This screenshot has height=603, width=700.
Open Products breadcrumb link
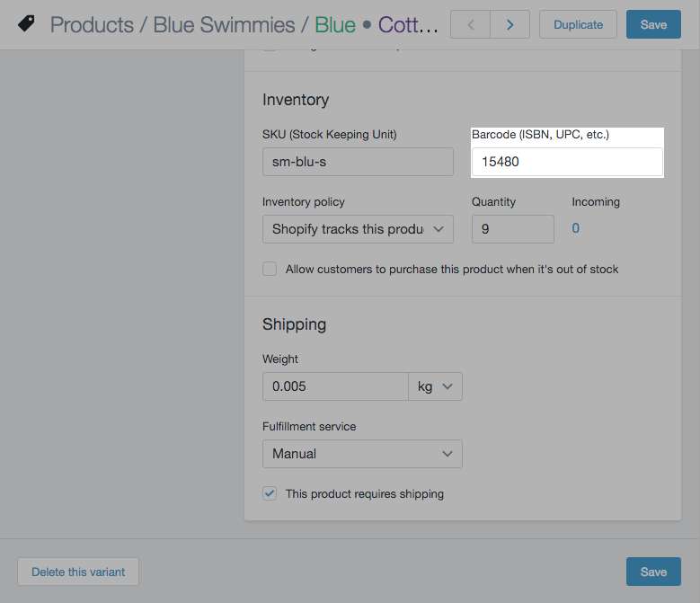tap(93, 25)
